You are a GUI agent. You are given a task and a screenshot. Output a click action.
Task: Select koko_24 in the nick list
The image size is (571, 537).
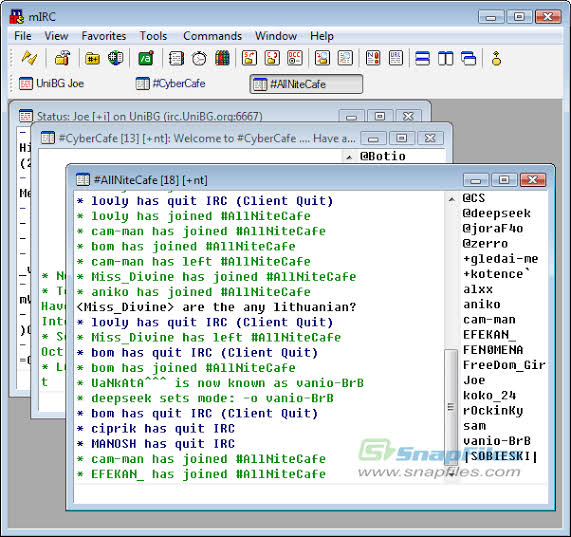(x=489, y=395)
